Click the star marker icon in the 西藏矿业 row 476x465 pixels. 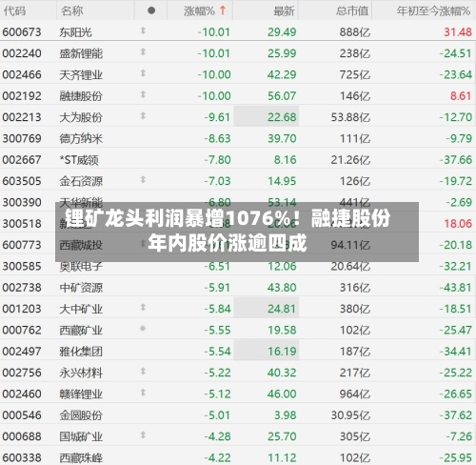pos(143,329)
